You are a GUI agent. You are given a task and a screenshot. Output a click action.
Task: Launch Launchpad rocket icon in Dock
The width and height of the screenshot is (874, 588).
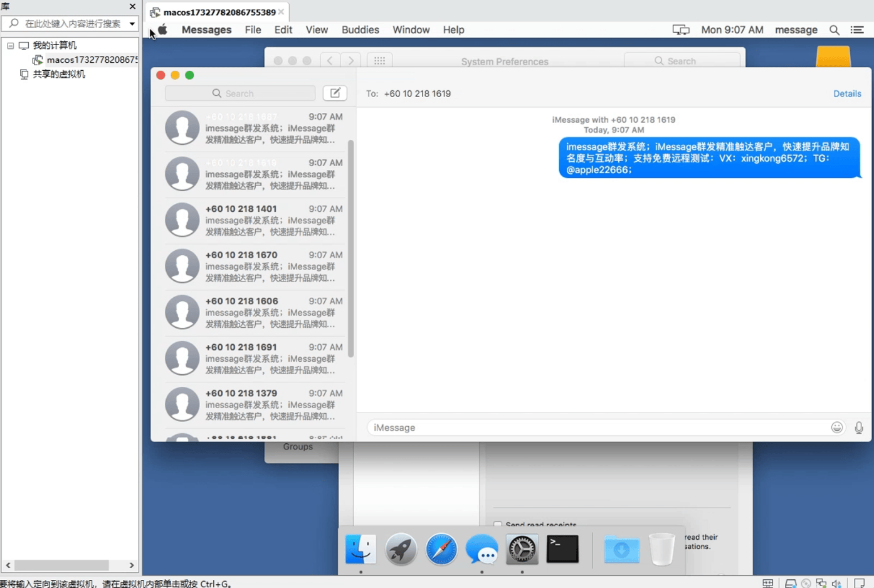(401, 549)
